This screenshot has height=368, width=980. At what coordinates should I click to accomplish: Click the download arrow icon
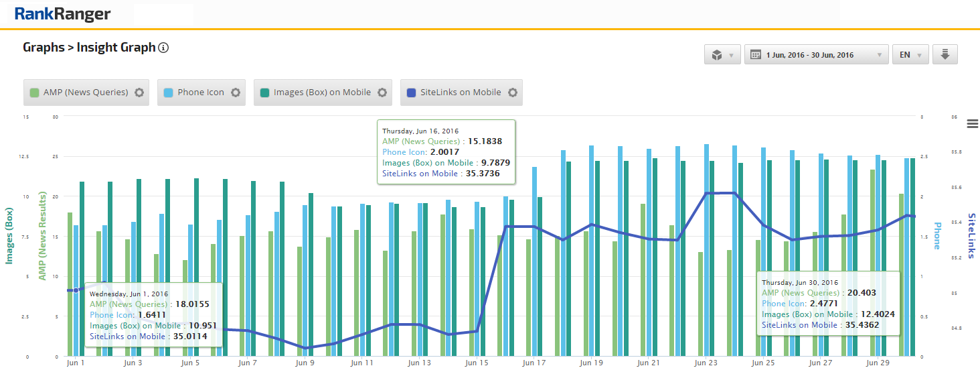(945, 55)
